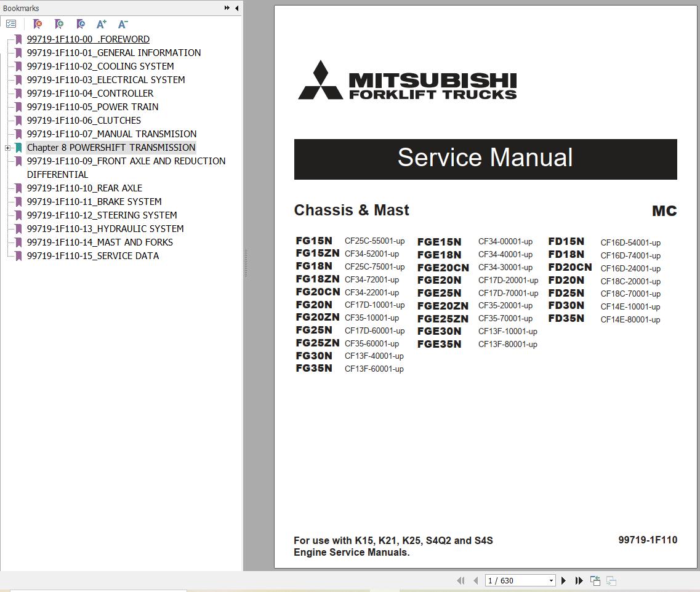
Task: Click the double-arrow expand panel icon
Action: click(227, 8)
